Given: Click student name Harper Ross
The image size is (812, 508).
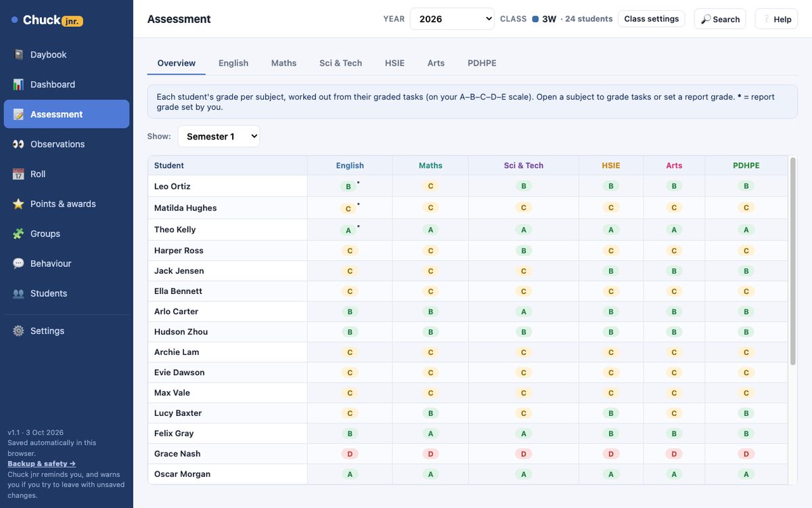Looking at the screenshot, I should click(179, 251).
